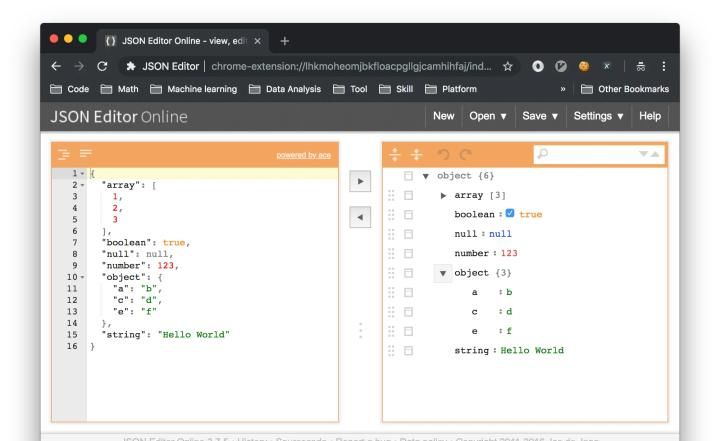Click the collapse all fields icon
Image resolution: width=720 pixels, height=441 pixels.
(415, 155)
